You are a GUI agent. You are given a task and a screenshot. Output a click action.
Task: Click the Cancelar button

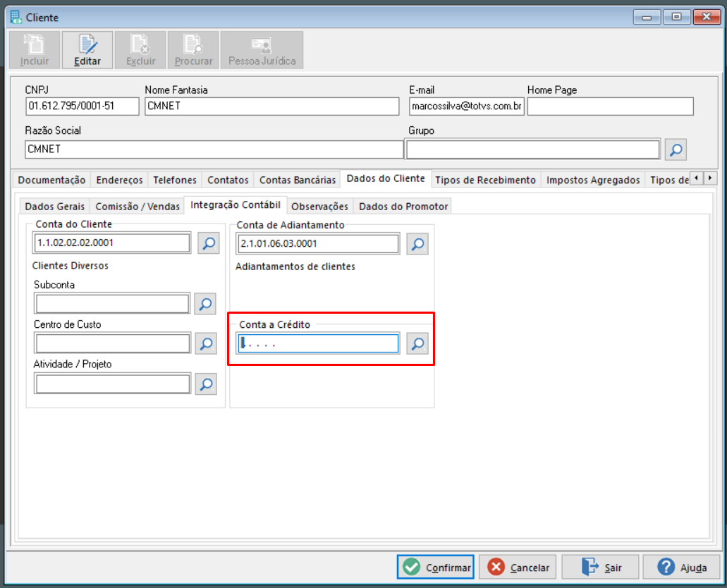(518, 567)
